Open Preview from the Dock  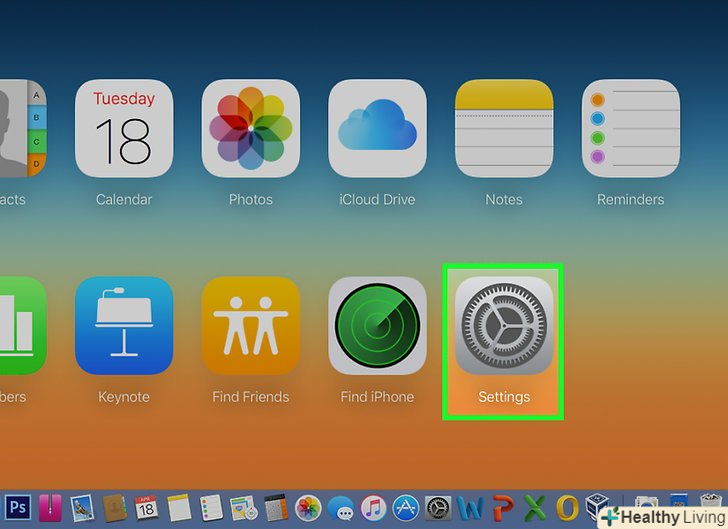(x=82, y=508)
